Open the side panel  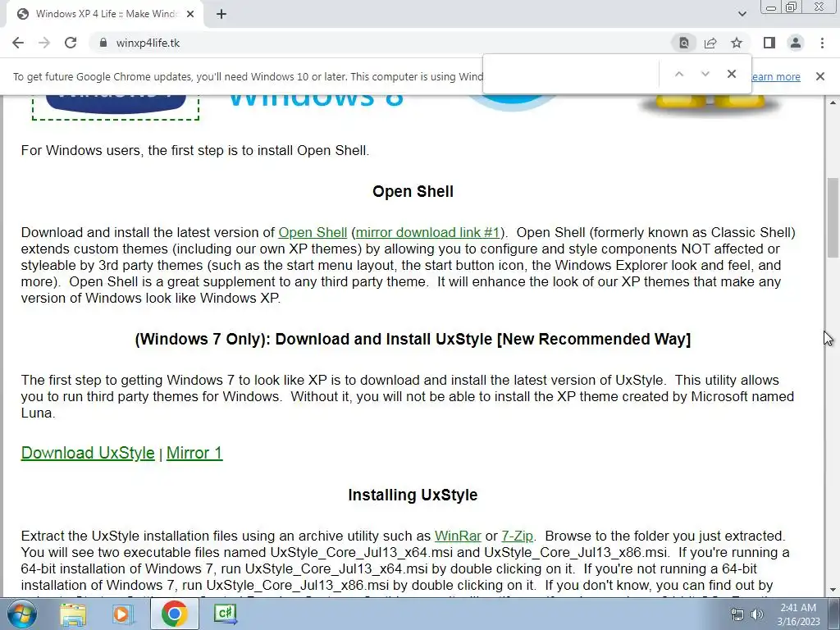pyautogui.click(x=769, y=43)
